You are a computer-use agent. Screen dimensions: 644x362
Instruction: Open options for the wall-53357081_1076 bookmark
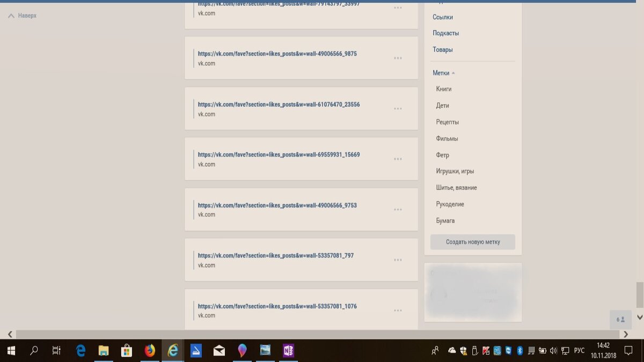point(398,310)
